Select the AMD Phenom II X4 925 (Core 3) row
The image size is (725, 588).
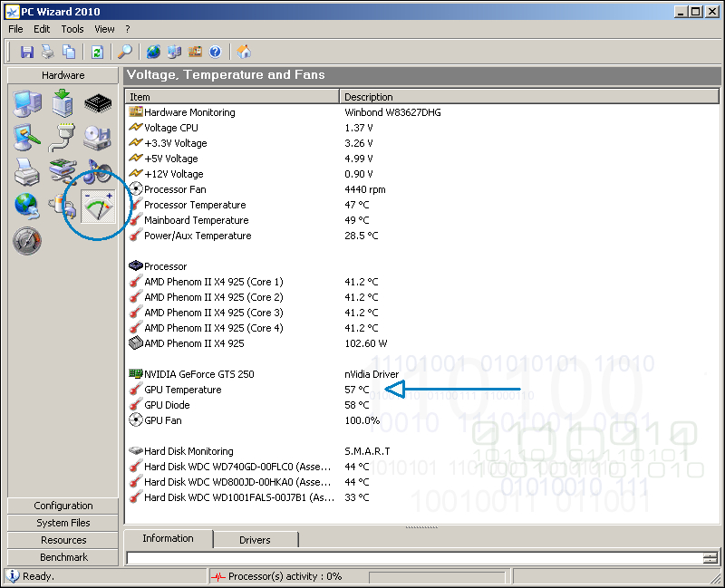pos(422,313)
